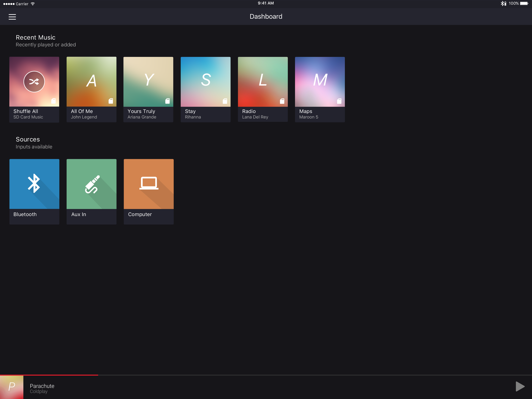Open Radio by Lana Del Rey
Screen dimensions: 532x399
tap(263, 82)
